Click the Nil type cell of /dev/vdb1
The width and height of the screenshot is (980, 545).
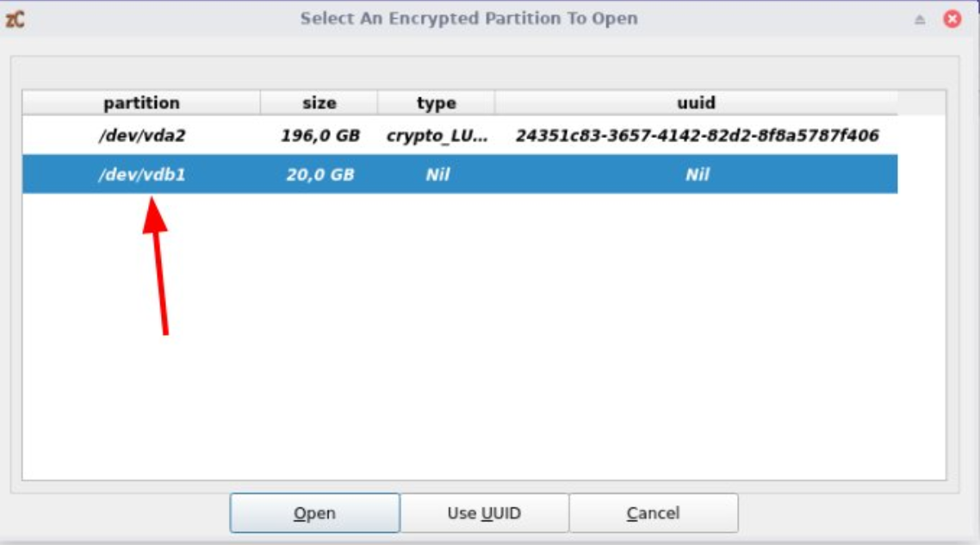point(437,175)
